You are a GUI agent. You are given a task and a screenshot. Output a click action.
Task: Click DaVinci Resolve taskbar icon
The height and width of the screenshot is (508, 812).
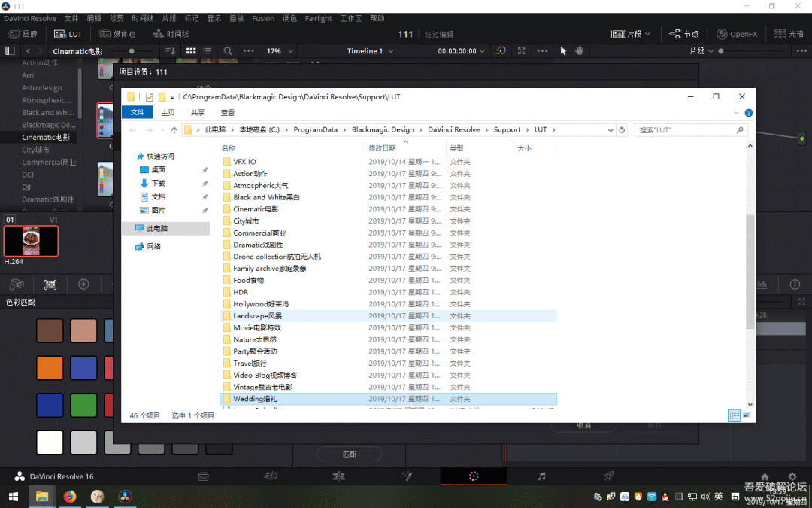pos(125,497)
